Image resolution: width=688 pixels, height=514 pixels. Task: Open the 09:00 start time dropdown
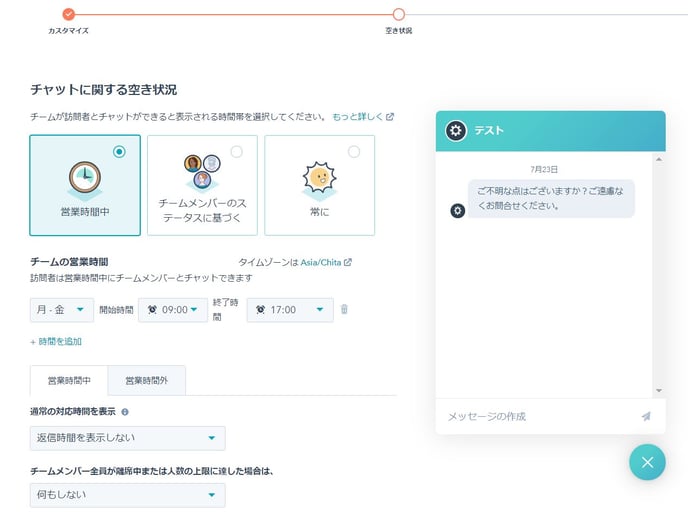pos(173,310)
